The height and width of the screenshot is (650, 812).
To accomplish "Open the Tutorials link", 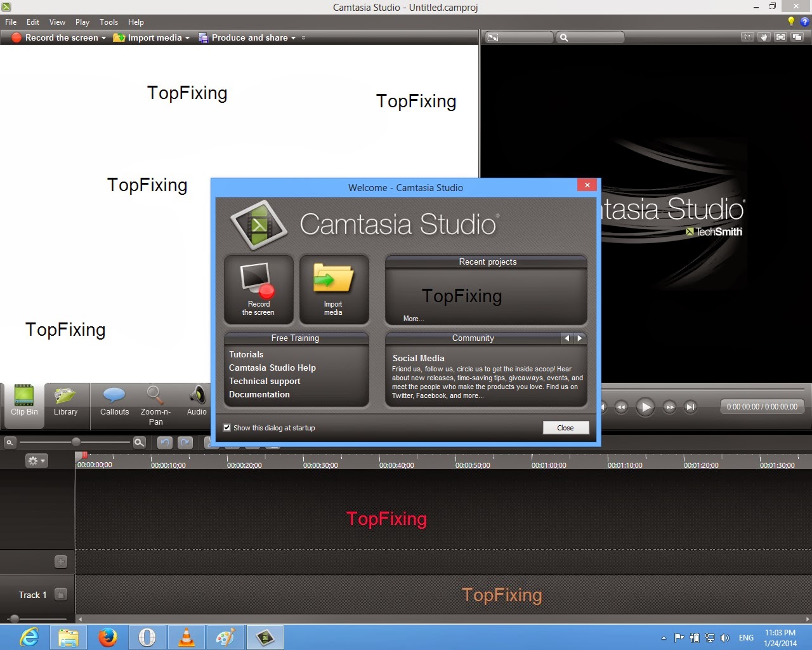I will [246, 355].
